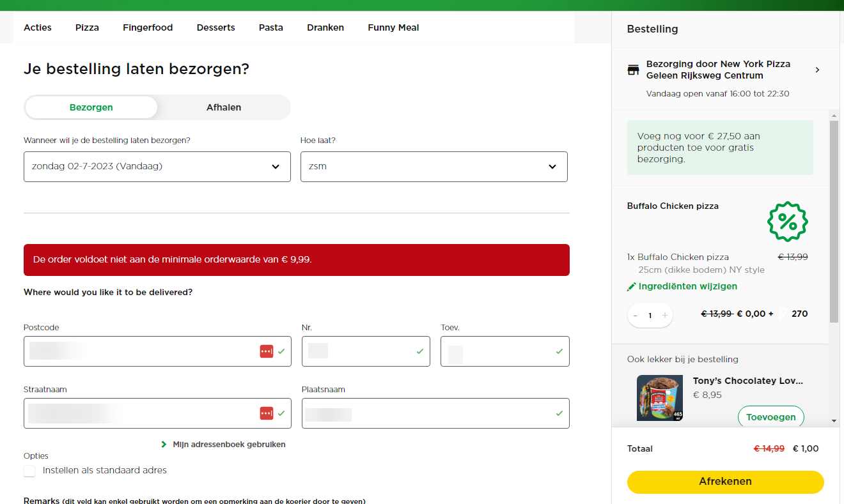Click the green percent discount badge
The height and width of the screenshot is (504, 844).
pos(787,222)
